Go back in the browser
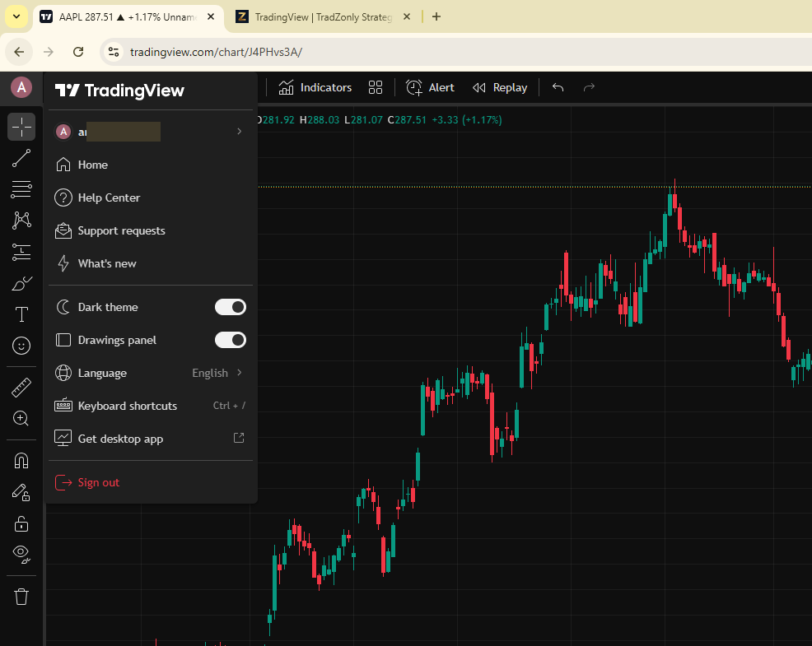This screenshot has height=646, width=812. (19, 52)
